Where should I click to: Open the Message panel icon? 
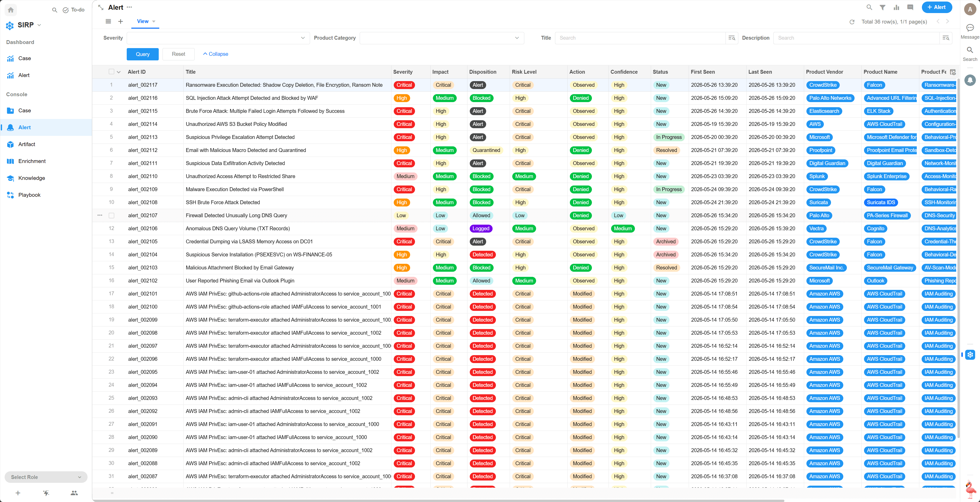pos(970,28)
